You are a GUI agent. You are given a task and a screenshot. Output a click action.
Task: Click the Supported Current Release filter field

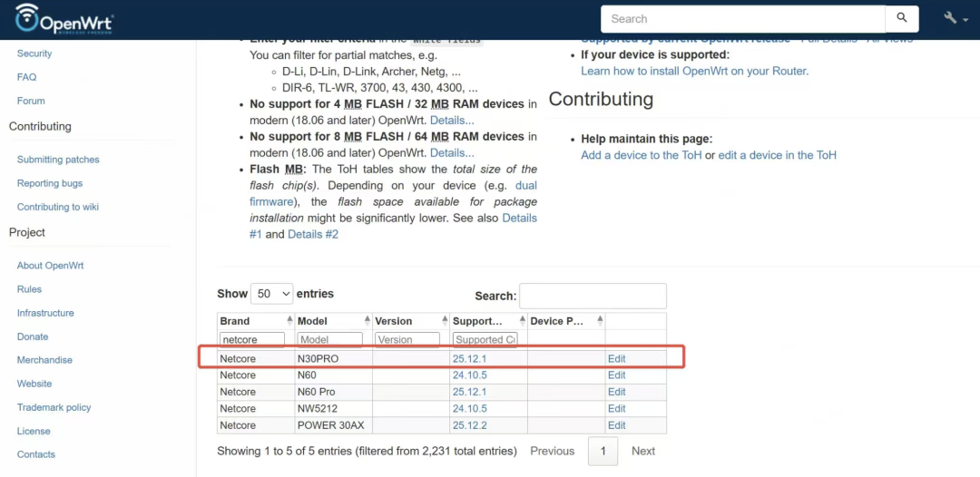pyautogui.click(x=485, y=340)
